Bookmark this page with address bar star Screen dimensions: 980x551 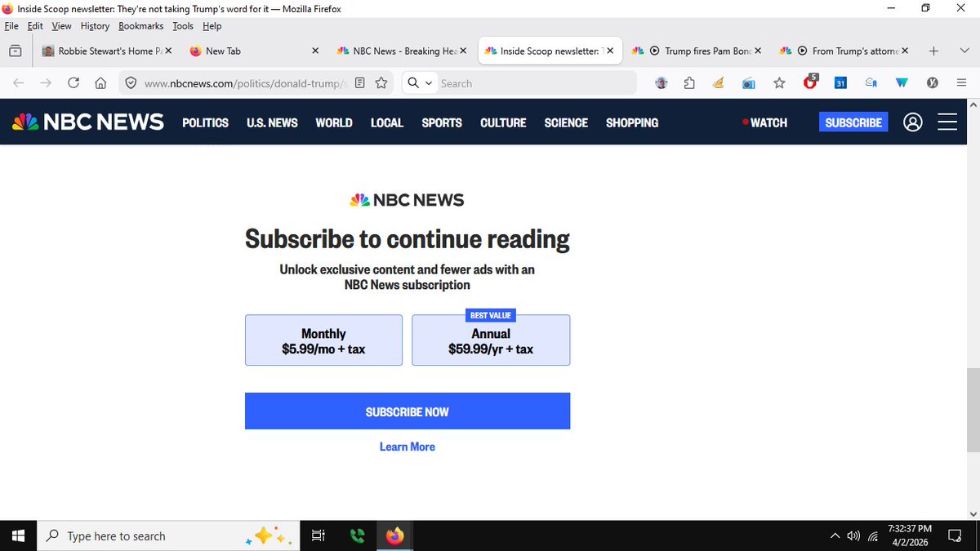click(381, 83)
